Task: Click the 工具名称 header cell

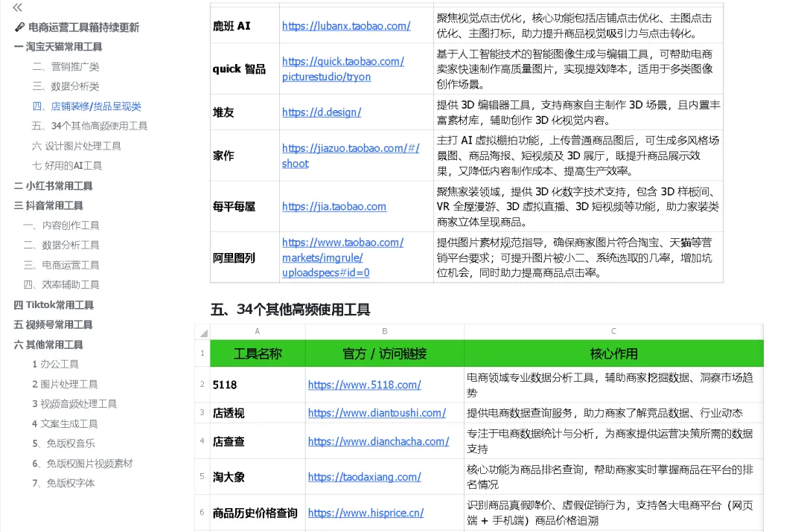Action: 258,353
